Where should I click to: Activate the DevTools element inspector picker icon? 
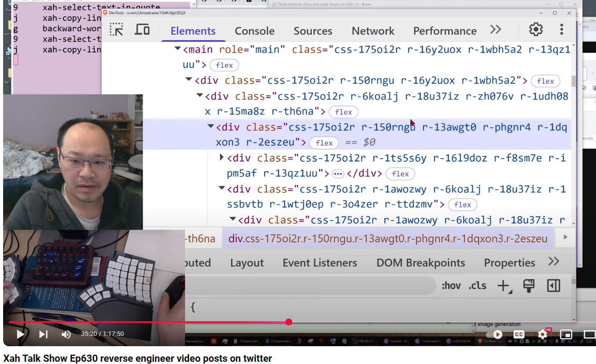[116, 30]
